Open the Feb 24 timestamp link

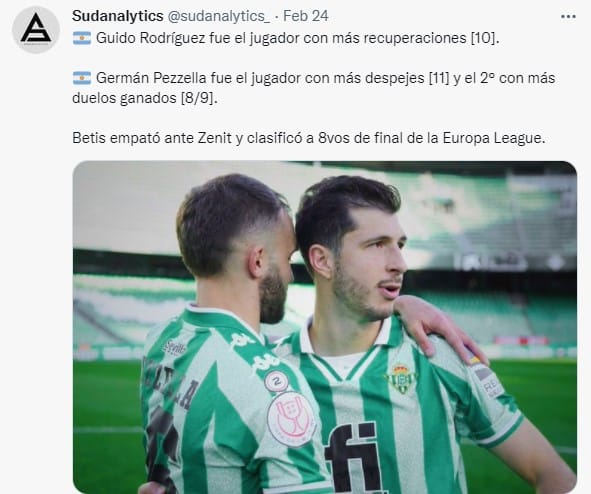coord(306,16)
